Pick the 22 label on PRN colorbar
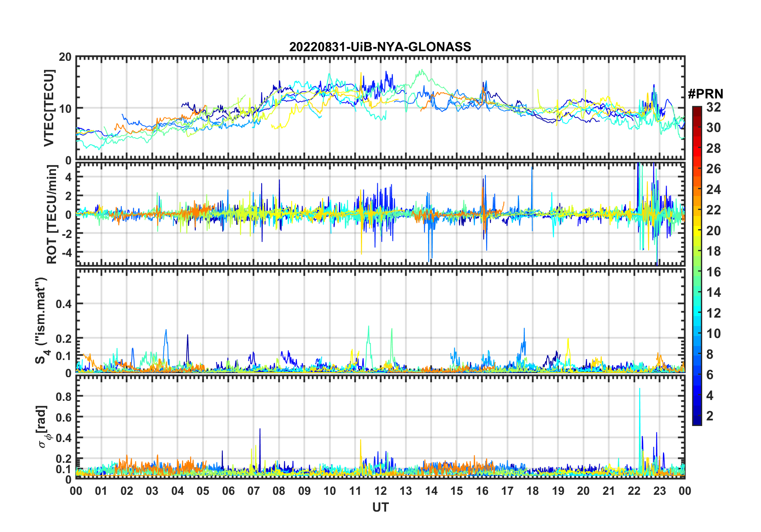 (x=714, y=210)
